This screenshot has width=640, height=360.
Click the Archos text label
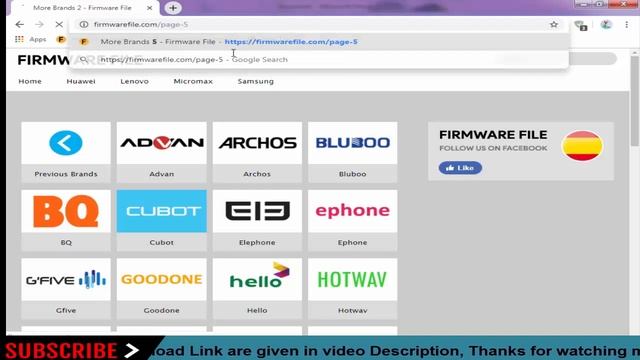point(257,174)
